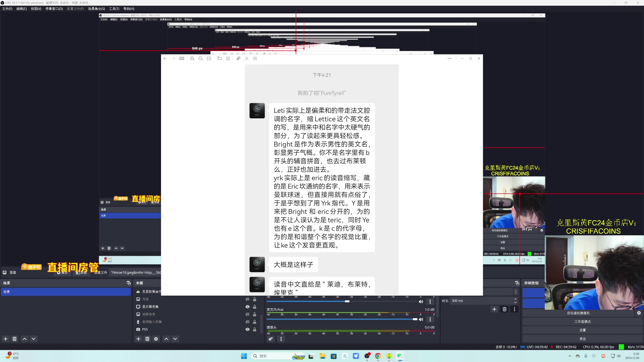Go back in the image viewer
Viewport: 644px width, 362px height.
tap(165, 58)
